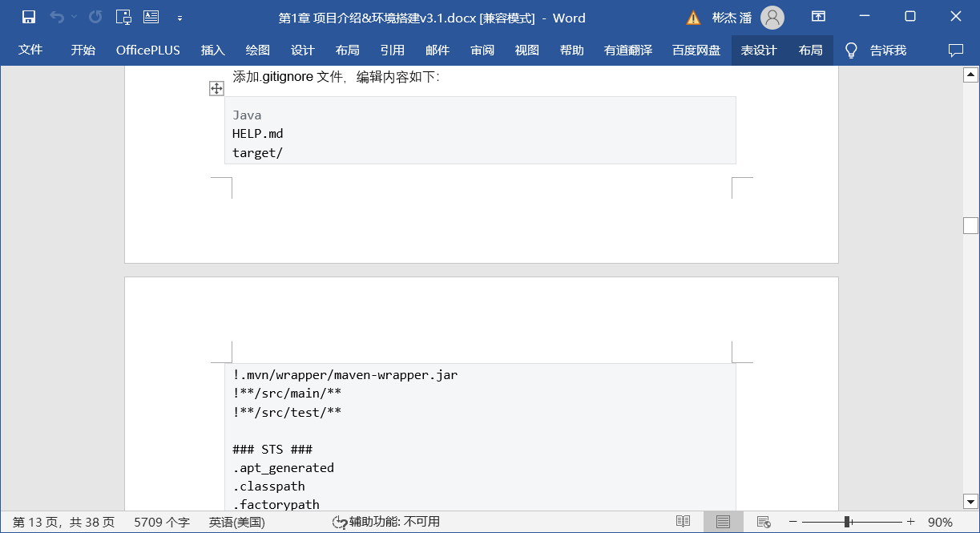Click the zoom out minus button
The width and height of the screenshot is (980, 533).
pyautogui.click(x=793, y=522)
